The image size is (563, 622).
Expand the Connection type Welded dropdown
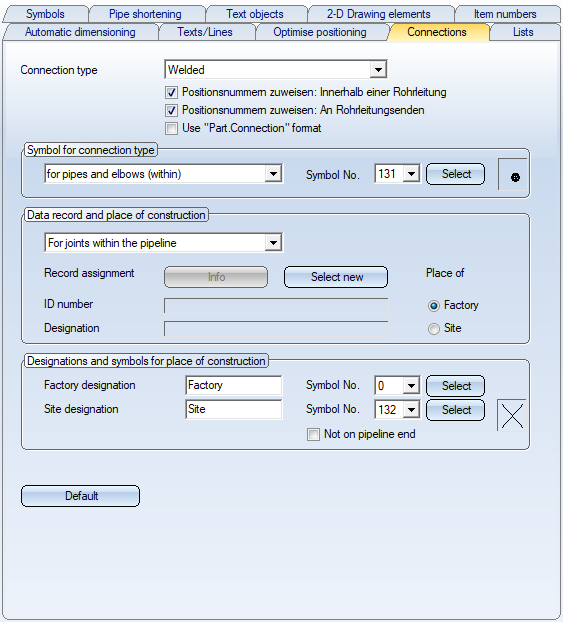coord(379,70)
